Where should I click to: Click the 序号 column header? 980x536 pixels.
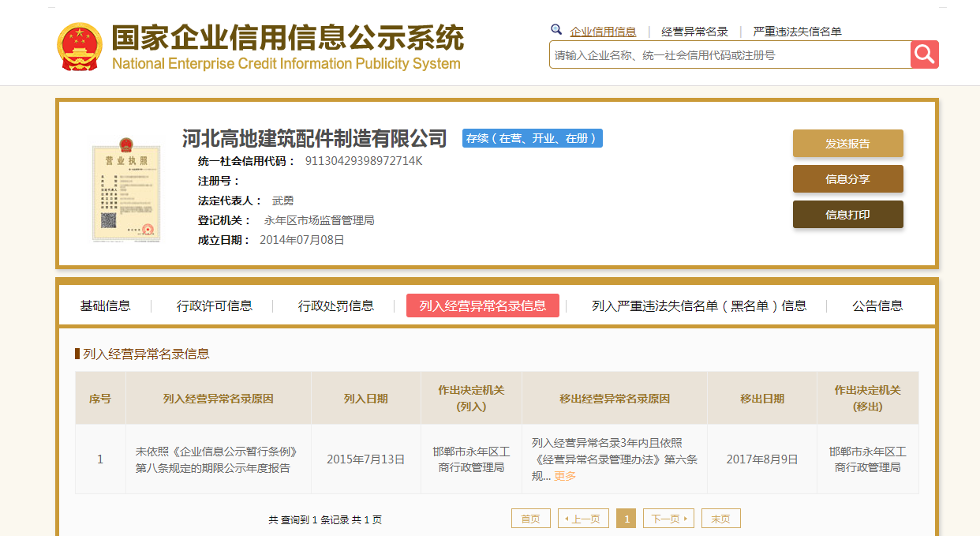(x=100, y=399)
